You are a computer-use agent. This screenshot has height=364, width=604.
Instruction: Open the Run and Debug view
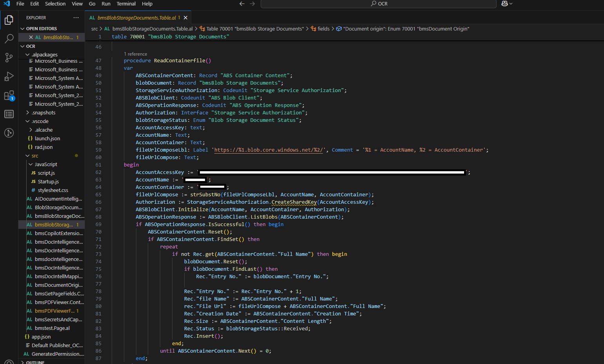(x=9, y=76)
